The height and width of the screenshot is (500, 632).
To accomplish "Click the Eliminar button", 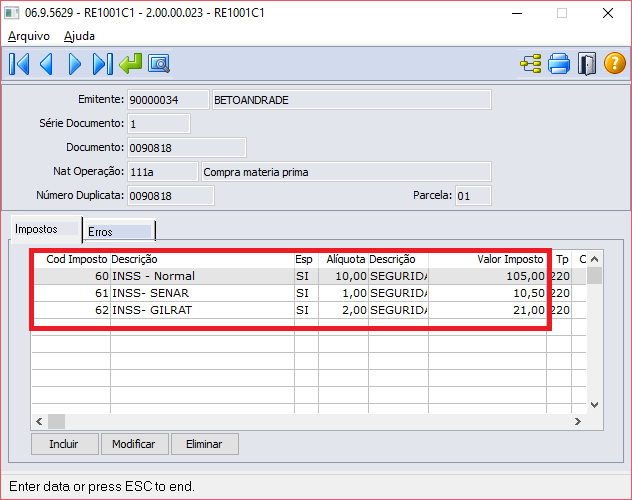I will tap(205, 444).
